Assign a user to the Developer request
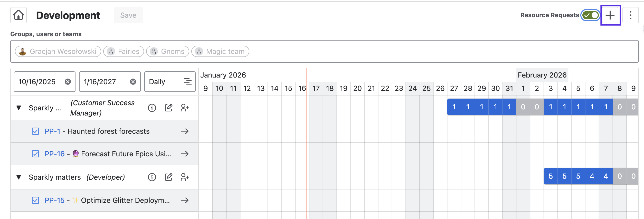 (x=185, y=177)
